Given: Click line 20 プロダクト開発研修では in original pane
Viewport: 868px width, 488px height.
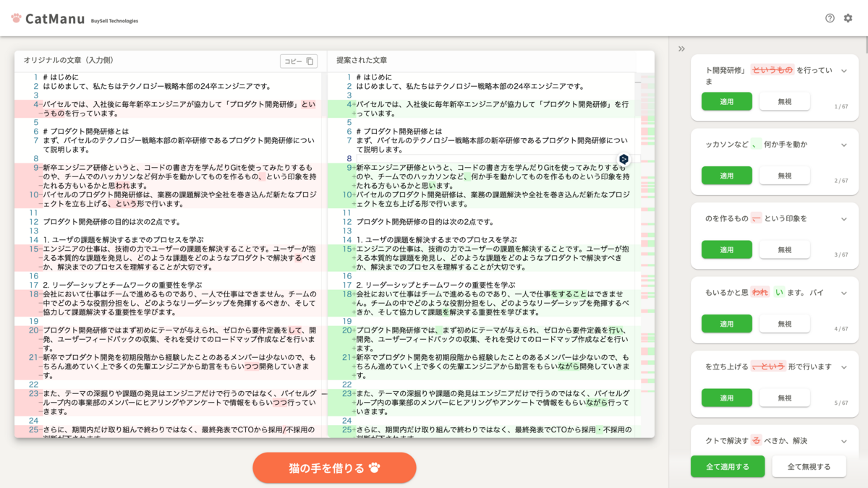Looking at the screenshot, I should [179, 339].
